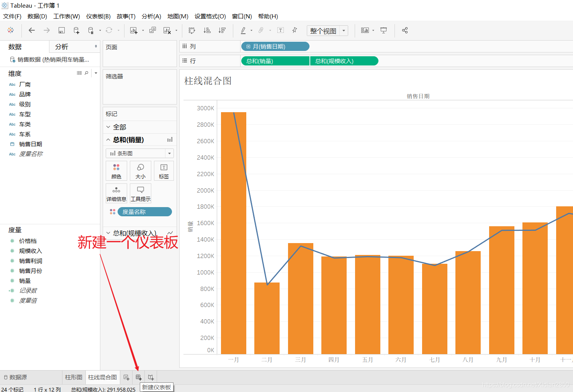This screenshot has width=573, height=392.
Task: Click the new dashboard tab icon
Action: (139, 377)
